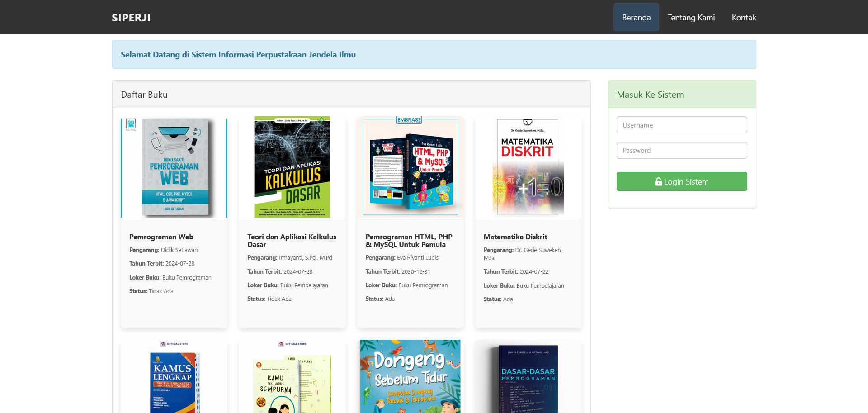Click the Pemrograman HTML, PHP & MySQL title
The height and width of the screenshot is (413, 868).
click(409, 240)
